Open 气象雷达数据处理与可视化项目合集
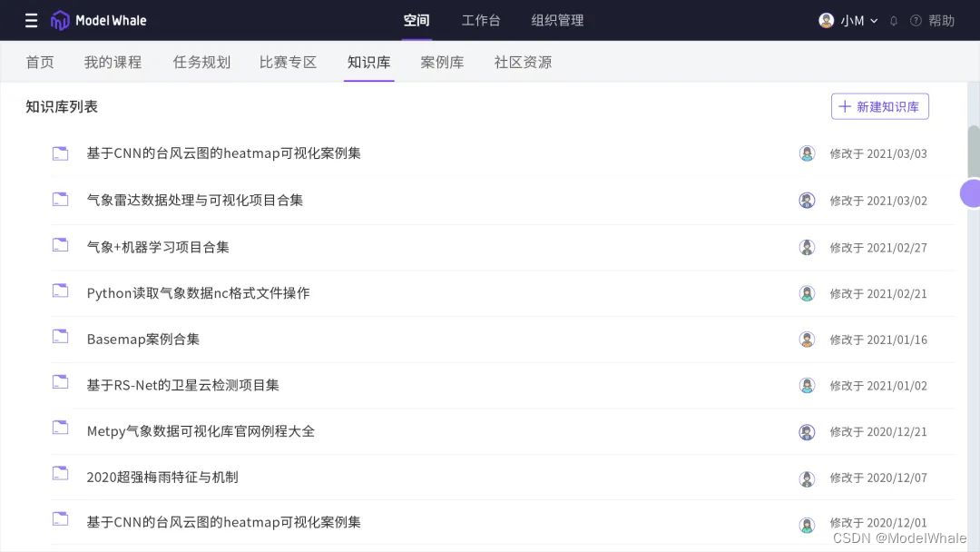 [195, 200]
